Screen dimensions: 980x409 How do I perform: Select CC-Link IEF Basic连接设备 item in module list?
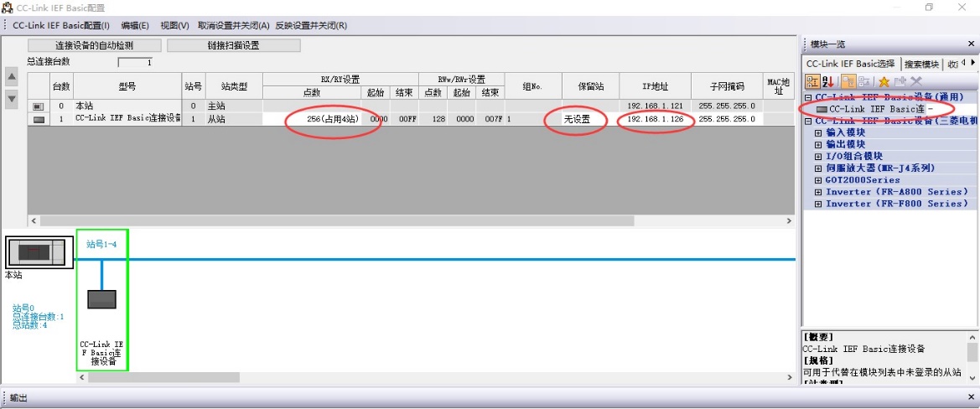tap(876, 109)
